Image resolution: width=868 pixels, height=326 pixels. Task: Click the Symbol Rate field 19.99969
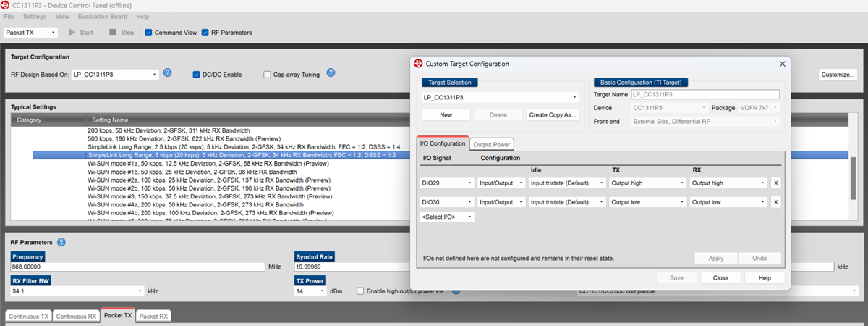[351, 267]
